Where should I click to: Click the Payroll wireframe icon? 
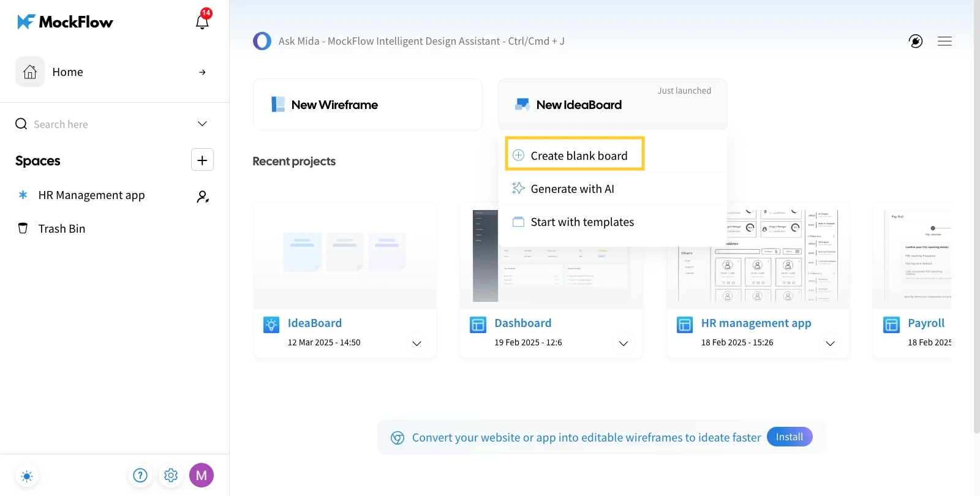[892, 325]
